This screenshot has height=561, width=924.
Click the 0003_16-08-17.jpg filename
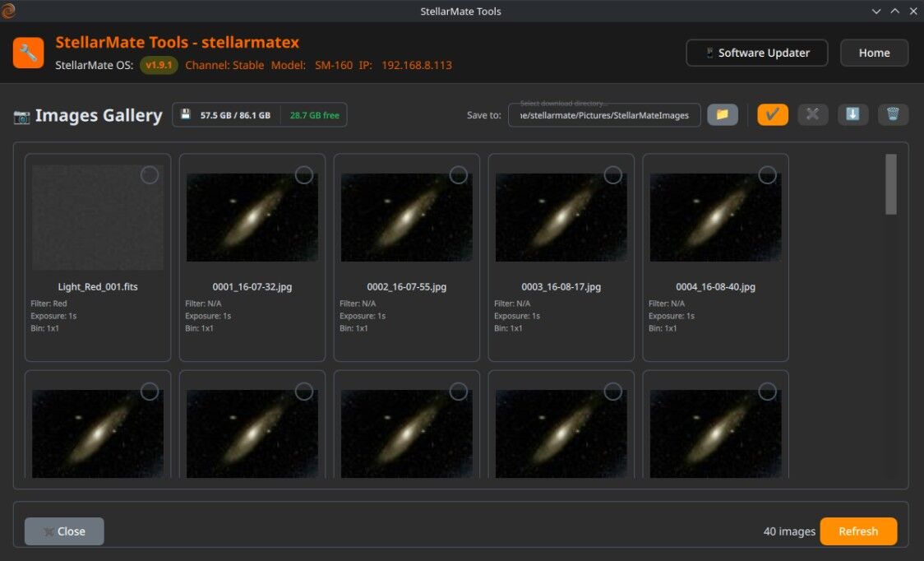(x=561, y=287)
